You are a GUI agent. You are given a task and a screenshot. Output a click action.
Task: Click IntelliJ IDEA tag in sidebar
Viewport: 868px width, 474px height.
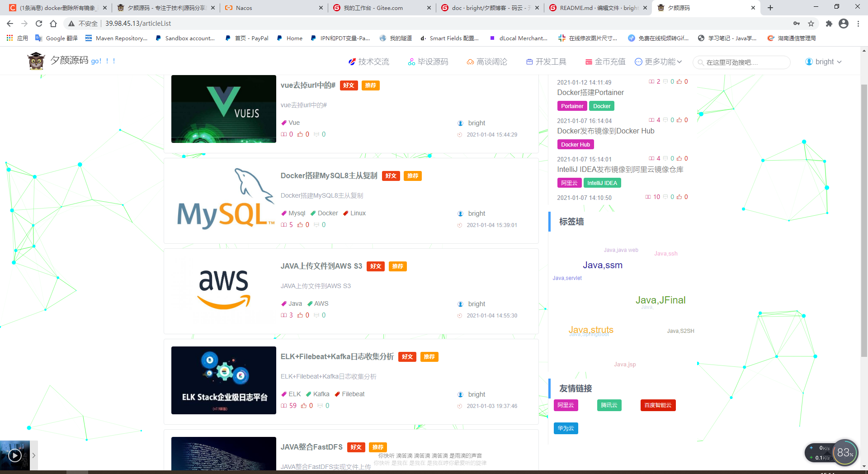point(602,183)
